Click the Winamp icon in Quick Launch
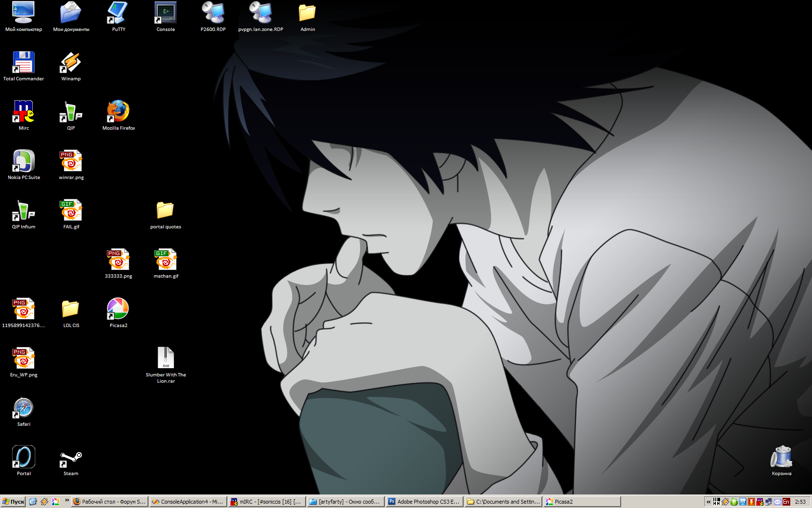Screen dimensions: 812x508 (x=44, y=502)
